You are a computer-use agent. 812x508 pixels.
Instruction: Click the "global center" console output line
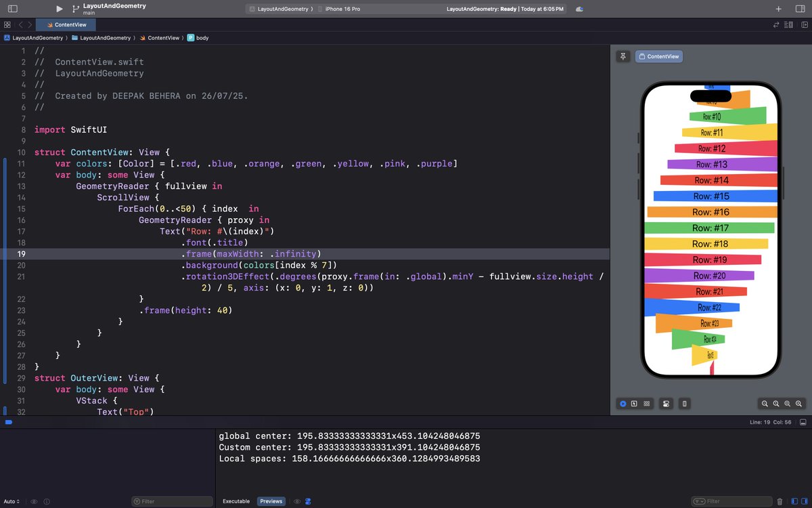(x=350, y=436)
